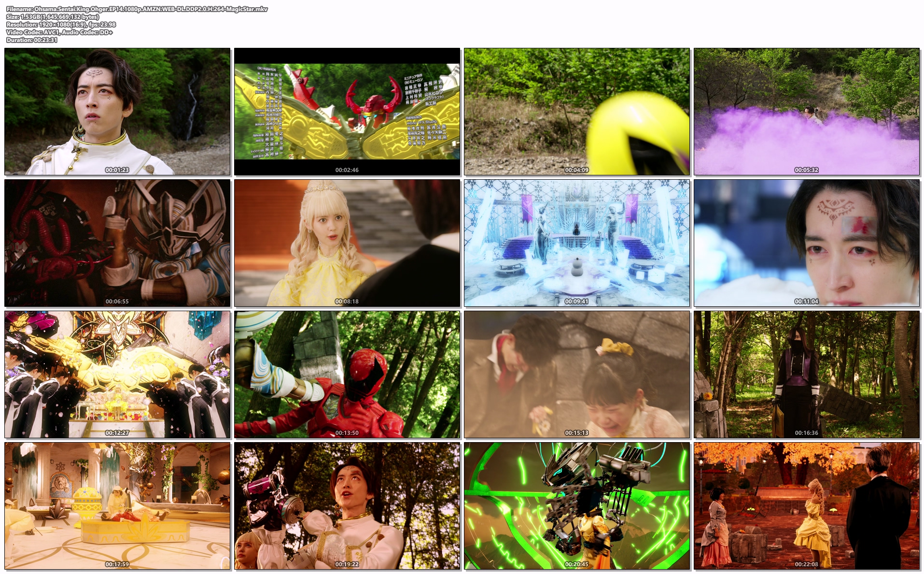
Task: Open the armored monster frame at 00:06:55
Action: tap(117, 243)
